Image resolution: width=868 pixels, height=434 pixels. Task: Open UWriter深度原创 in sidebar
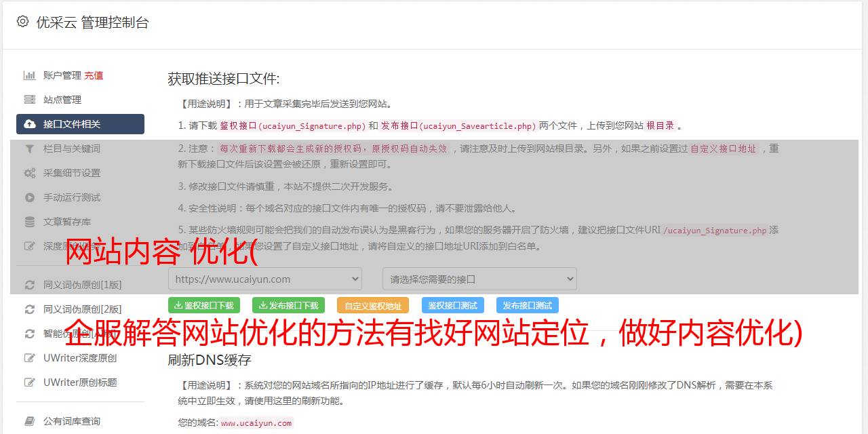point(80,358)
